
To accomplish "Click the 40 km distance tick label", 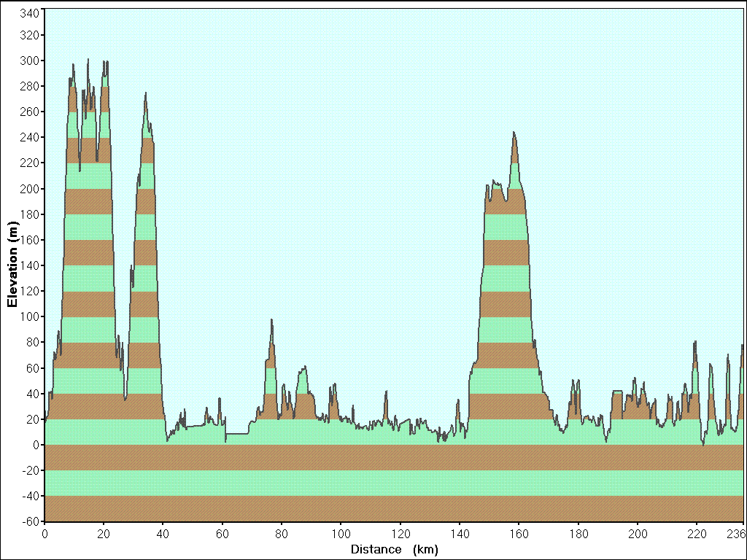I will (x=163, y=534).
